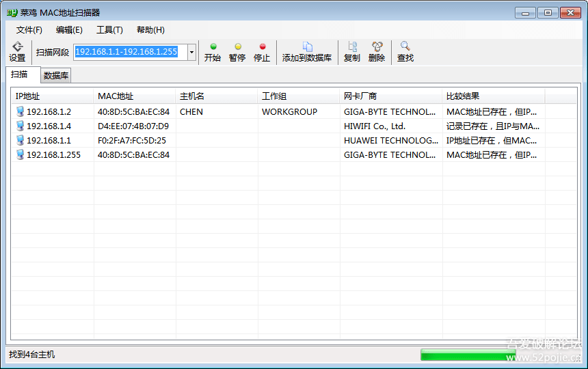Viewport: 588px width, 369px height.
Task: Stop the scan with the red 停止 button
Action: 262,52
